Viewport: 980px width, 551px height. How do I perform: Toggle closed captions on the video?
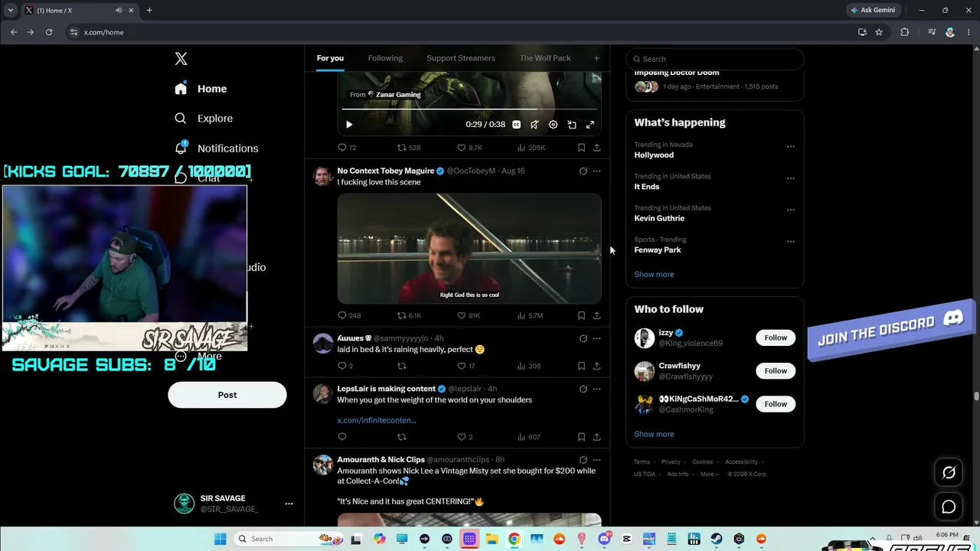pyautogui.click(x=516, y=125)
